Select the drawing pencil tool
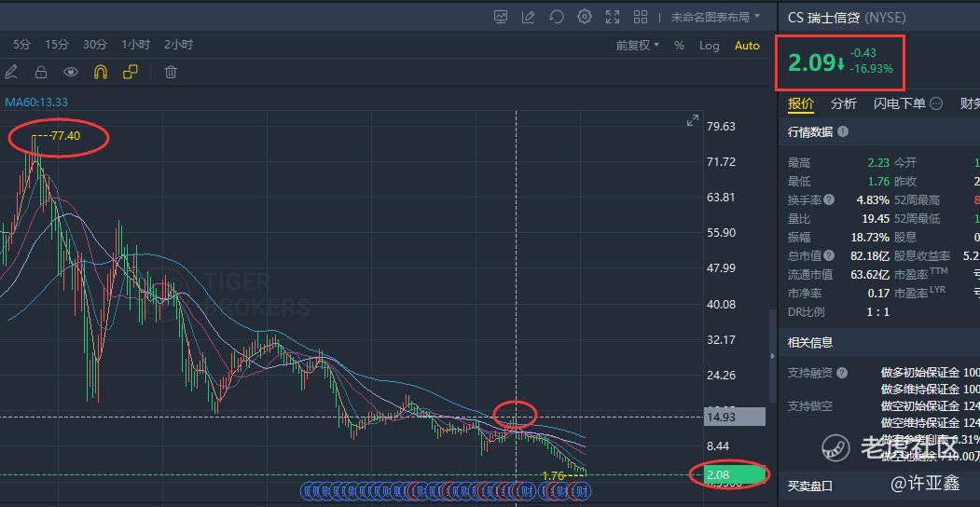Screen dimensions: 980x507 (10, 72)
